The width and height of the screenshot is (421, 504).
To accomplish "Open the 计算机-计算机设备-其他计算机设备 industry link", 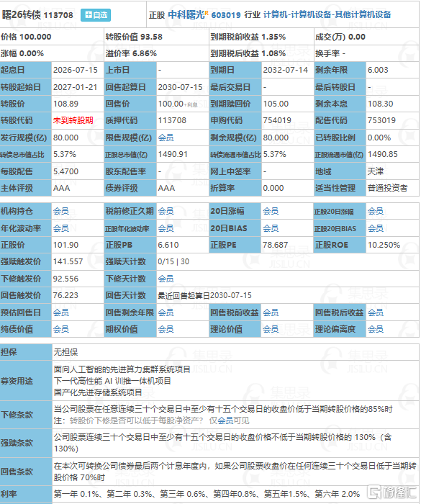I will [x=327, y=15].
